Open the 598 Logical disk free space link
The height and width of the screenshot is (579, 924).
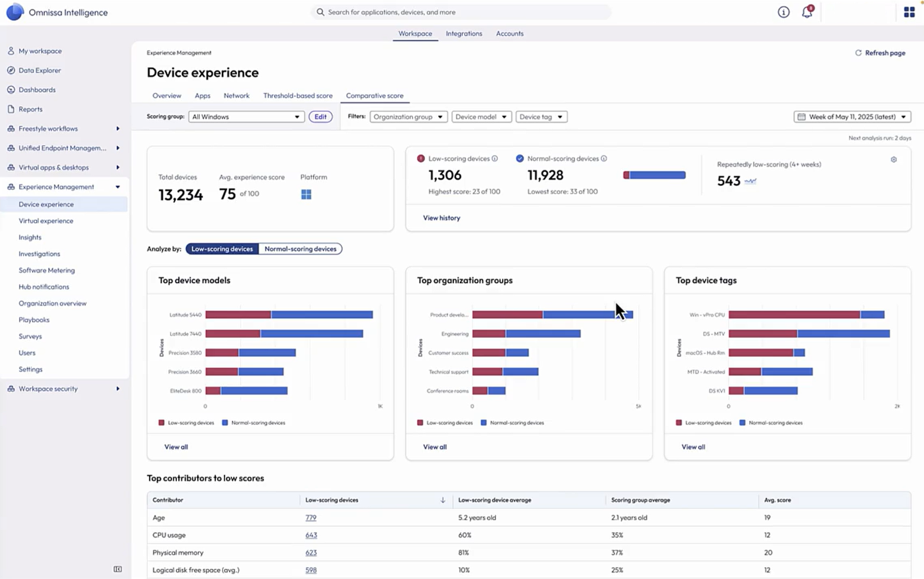(311, 570)
